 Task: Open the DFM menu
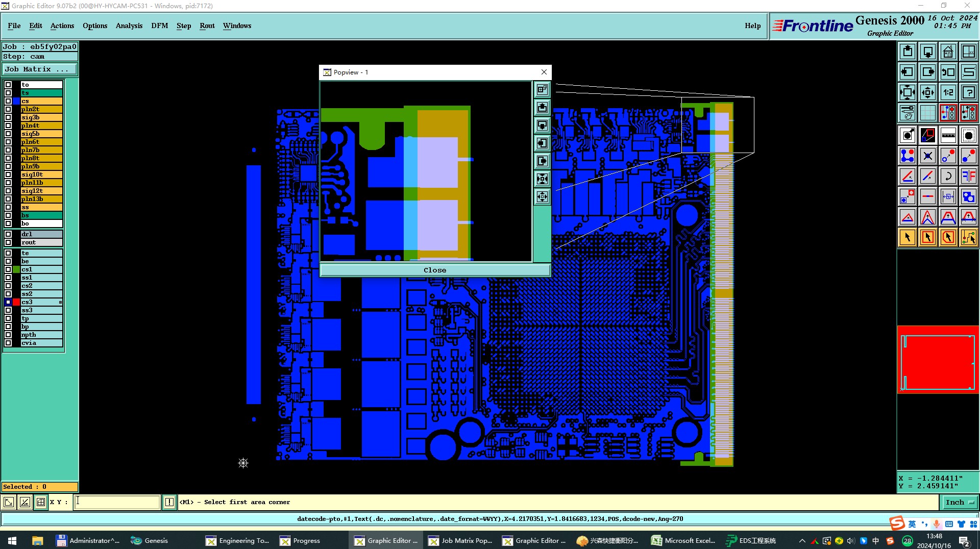click(160, 26)
